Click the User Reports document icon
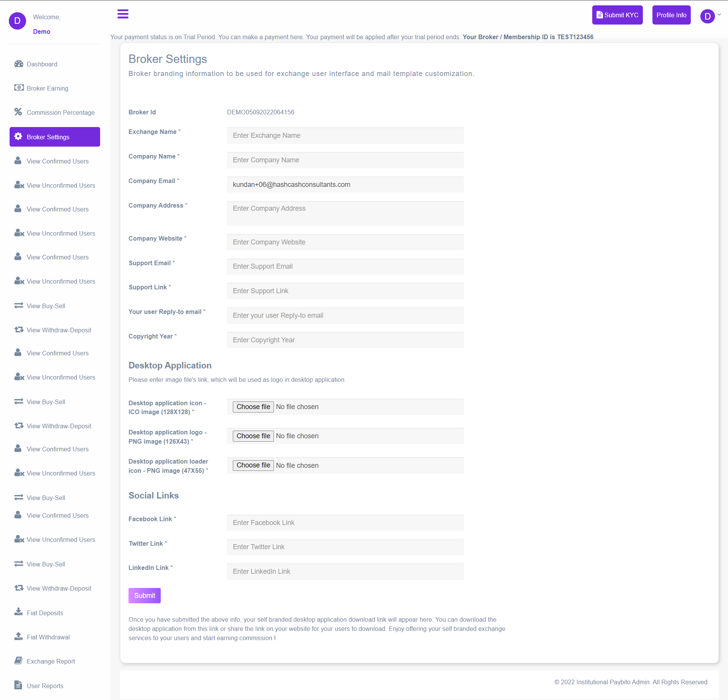This screenshot has height=700, width=728. 19,685
